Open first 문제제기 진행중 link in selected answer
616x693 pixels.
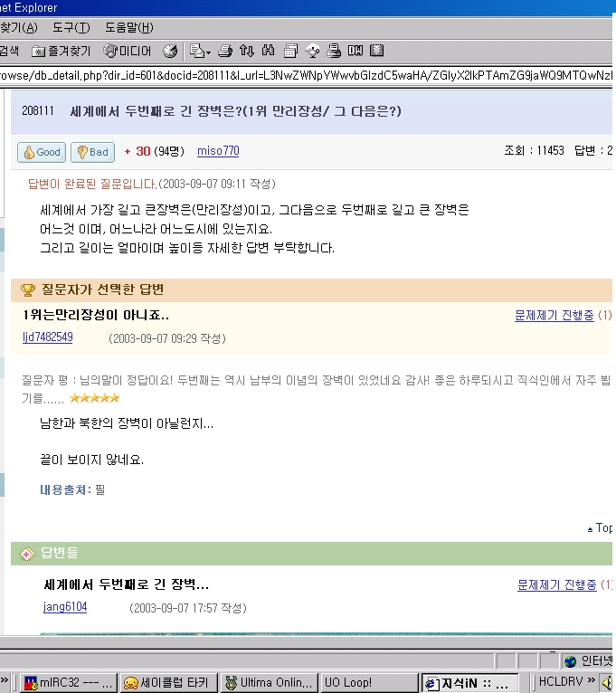554,315
